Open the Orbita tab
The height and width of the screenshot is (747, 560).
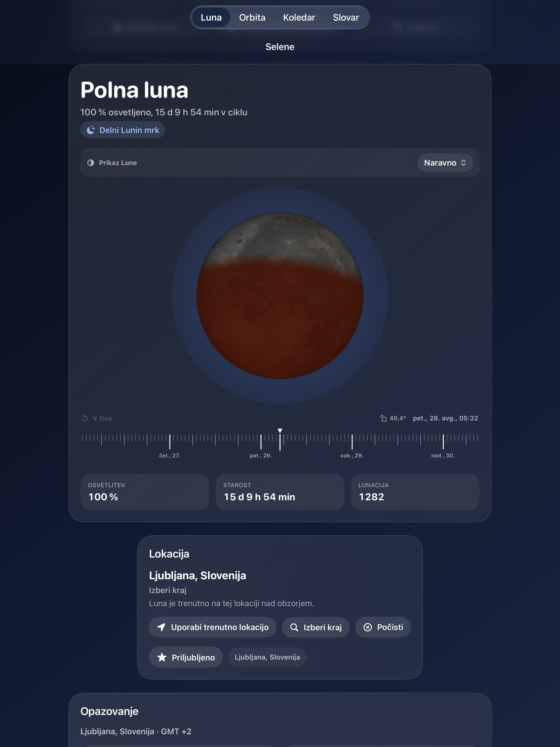click(252, 18)
